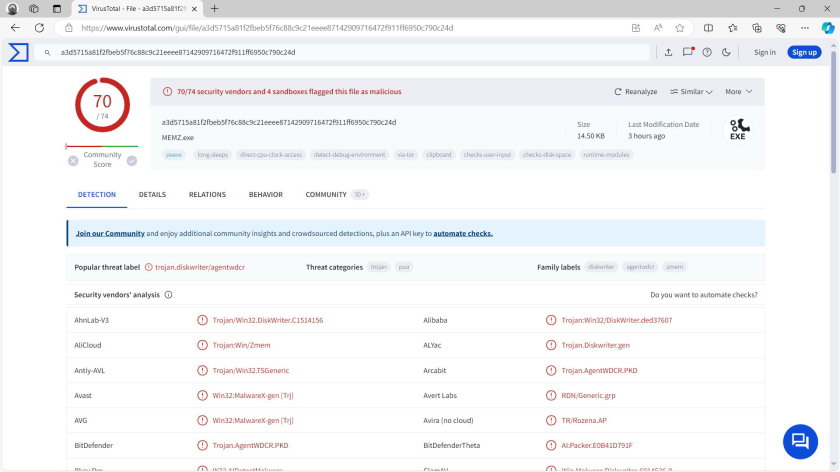Open a new browser tab
Screen dimensions: 840x472
(214, 9)
